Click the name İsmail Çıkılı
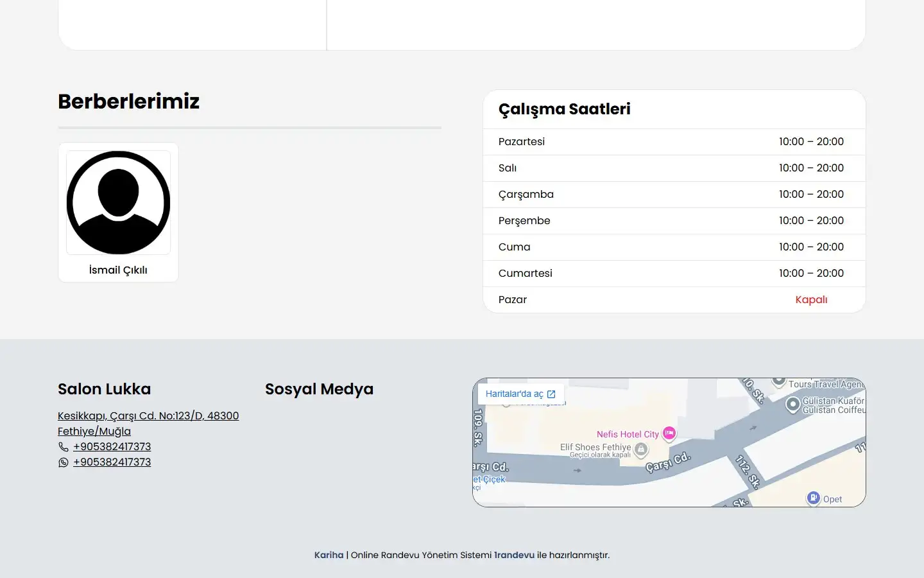 (118, 270)
